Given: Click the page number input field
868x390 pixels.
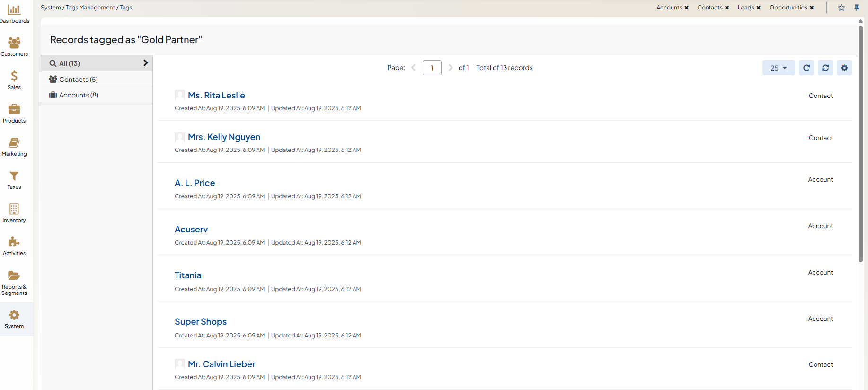Looking at the screenshot, I should pyautogui.click(x=432, y=68).
